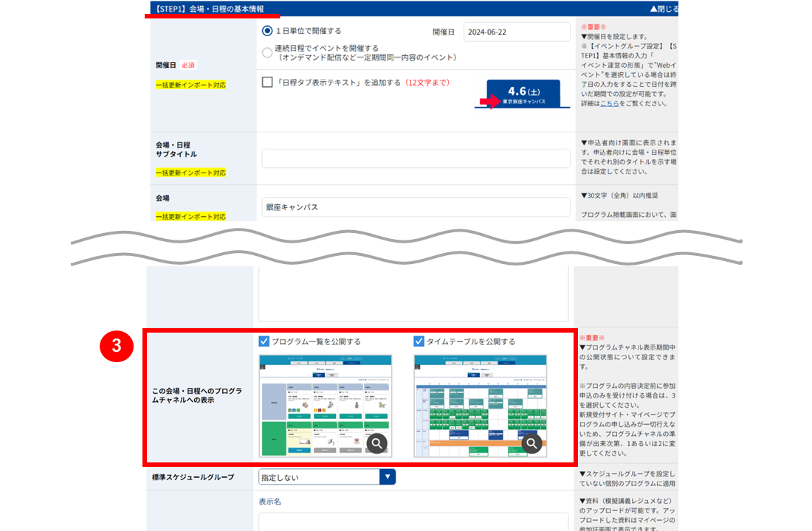Image resolution: width=812 pixels, height=531 pixels.
Task: Open the program list preview thumbnail
Action: [326, 406]
